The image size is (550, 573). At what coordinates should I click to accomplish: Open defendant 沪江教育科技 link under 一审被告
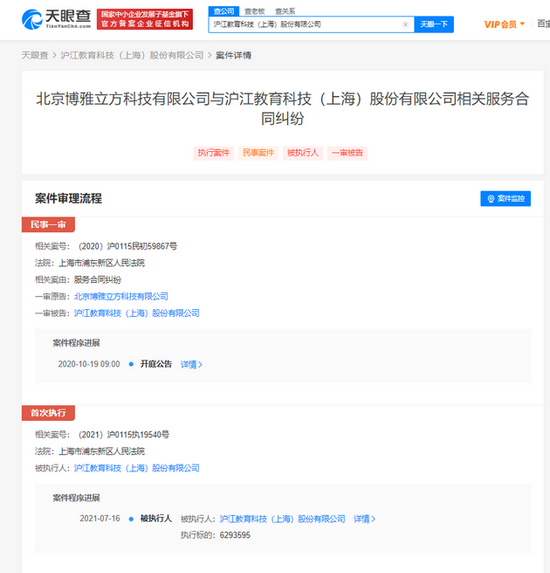point(137,313)
